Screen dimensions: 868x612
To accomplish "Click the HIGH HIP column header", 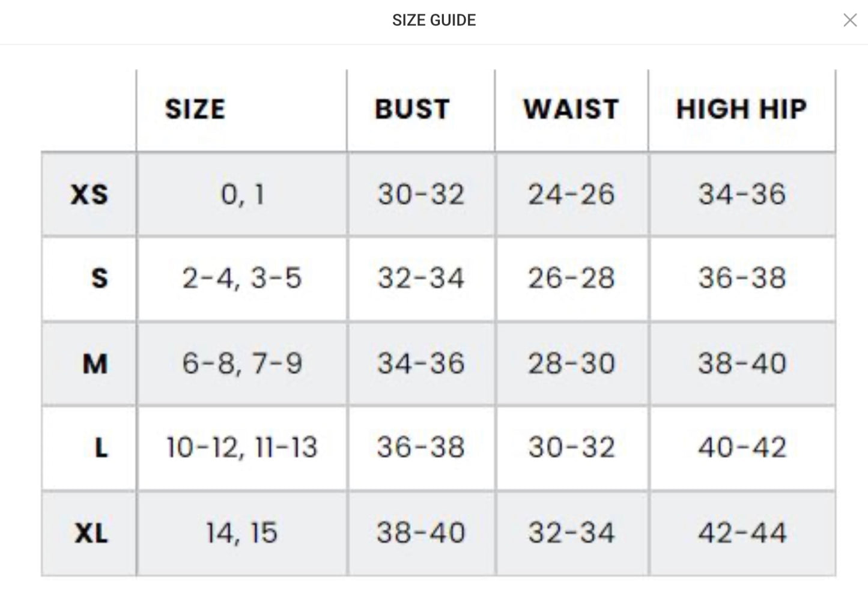I will point(741,109).
